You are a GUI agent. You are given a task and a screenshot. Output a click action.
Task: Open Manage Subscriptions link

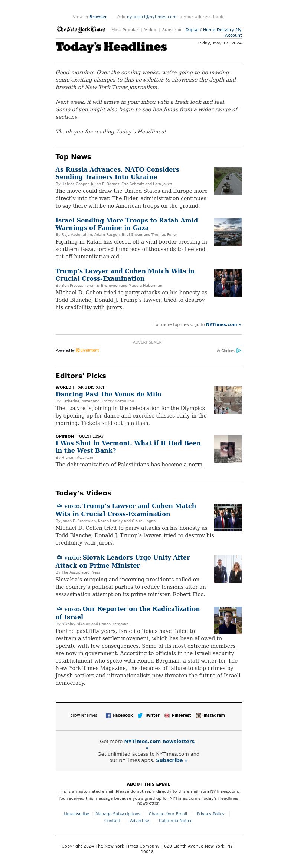click(118, 814)
